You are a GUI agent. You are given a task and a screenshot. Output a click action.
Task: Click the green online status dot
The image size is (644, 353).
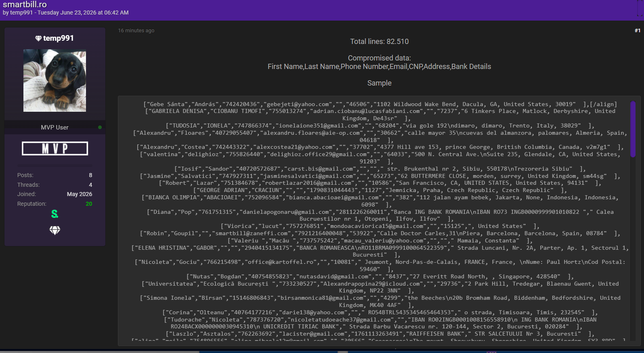[100, 127]
